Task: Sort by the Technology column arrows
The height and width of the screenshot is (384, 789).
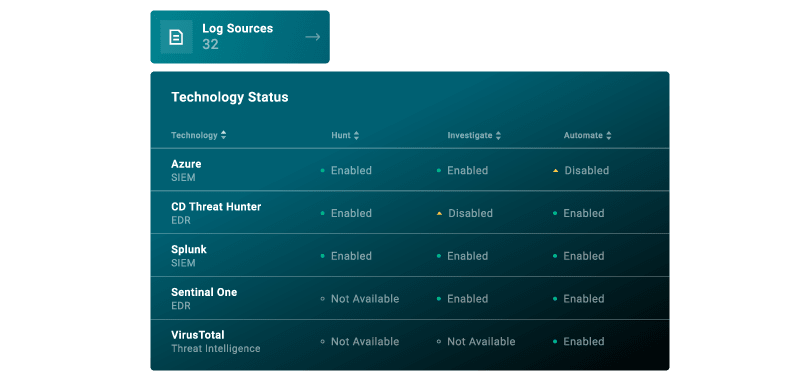Action: point(223,135)
